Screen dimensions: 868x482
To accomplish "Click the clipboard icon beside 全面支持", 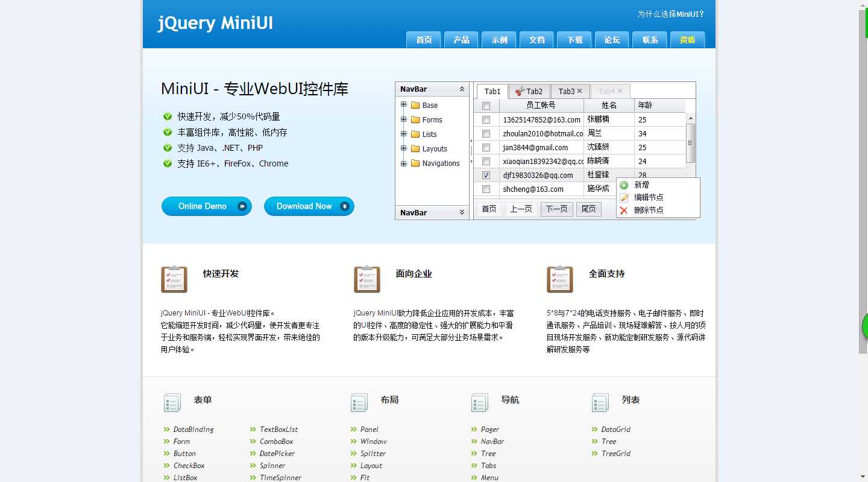I will pos(560,279).
